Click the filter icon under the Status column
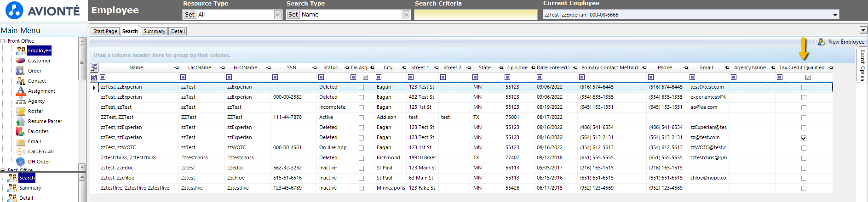Viewport: 868px width, 202px height. 321,77
